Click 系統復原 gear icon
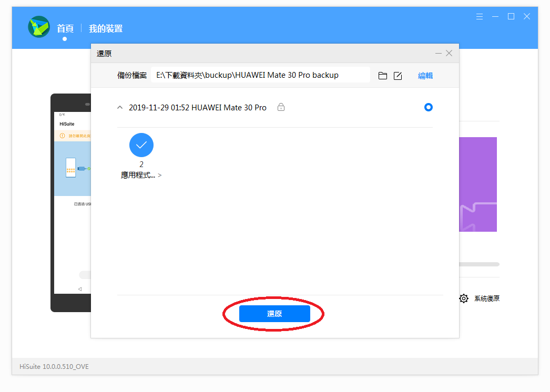This screenshot has height=392, width=550. point(464,298)
